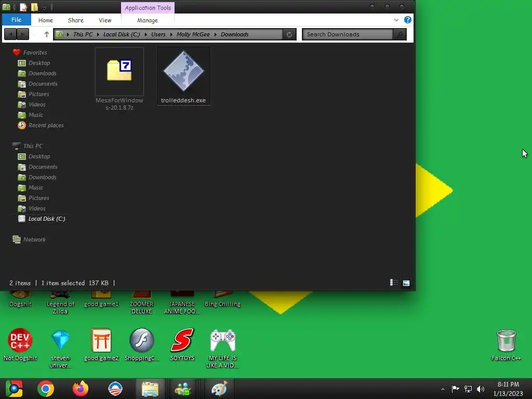Screen dimensions: 532x399
Task: Open the View ribbon tab
Action: coord(105,20)
